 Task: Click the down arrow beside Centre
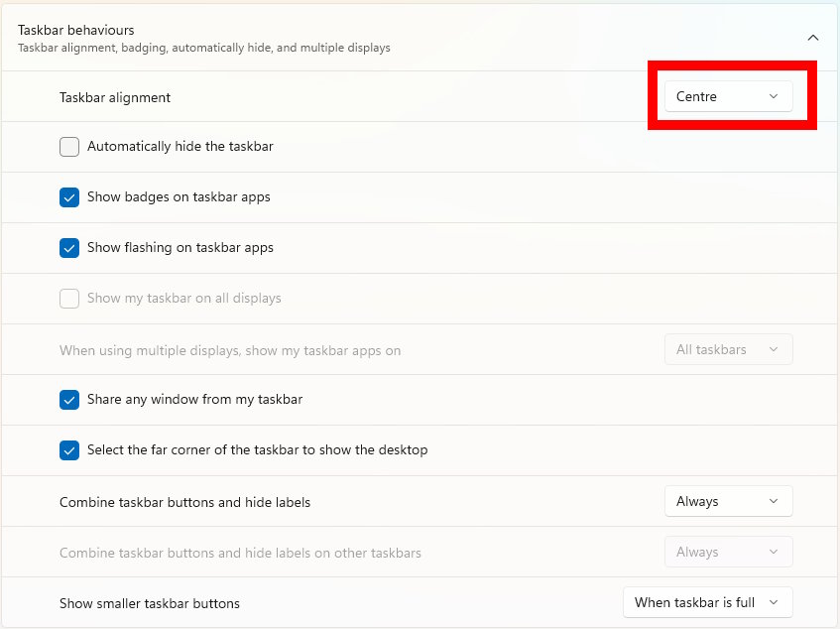(774, 96)
